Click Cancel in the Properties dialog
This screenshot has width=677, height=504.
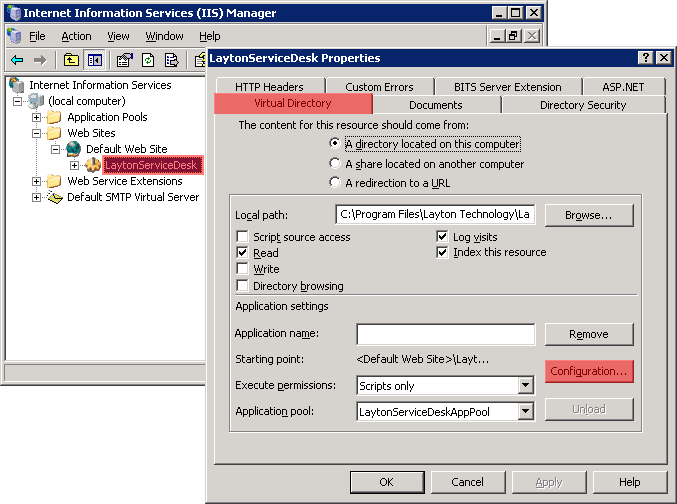[x=468, y=482]
